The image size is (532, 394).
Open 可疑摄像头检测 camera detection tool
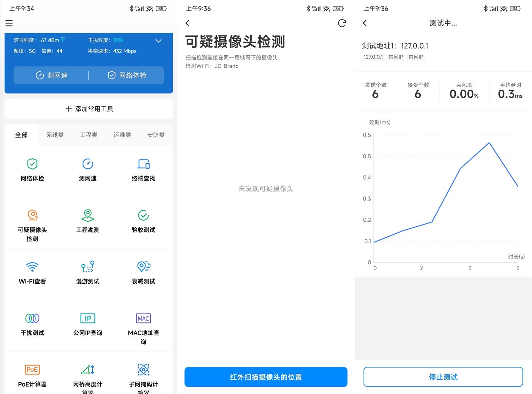coord(32,223)
